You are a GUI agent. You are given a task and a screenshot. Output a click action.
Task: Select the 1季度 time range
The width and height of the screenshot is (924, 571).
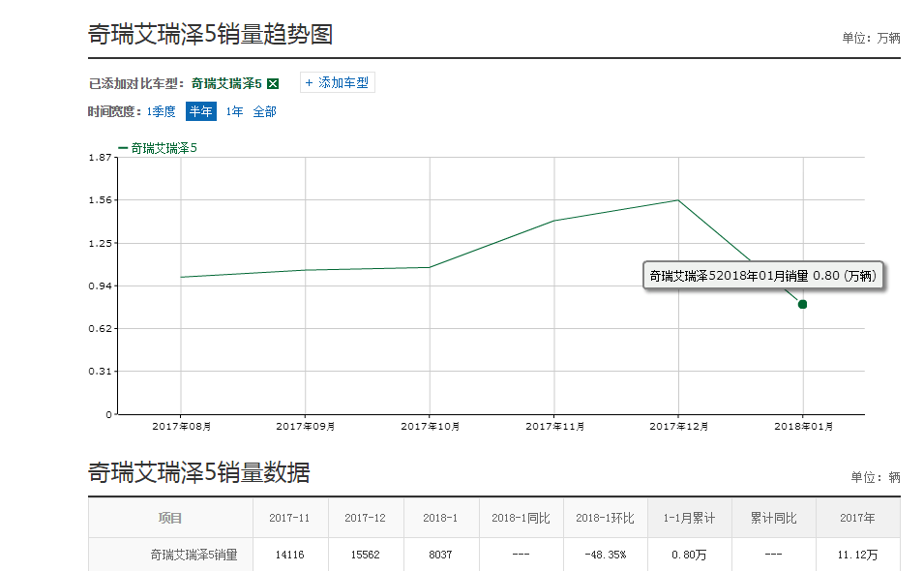tap(161, 111)
